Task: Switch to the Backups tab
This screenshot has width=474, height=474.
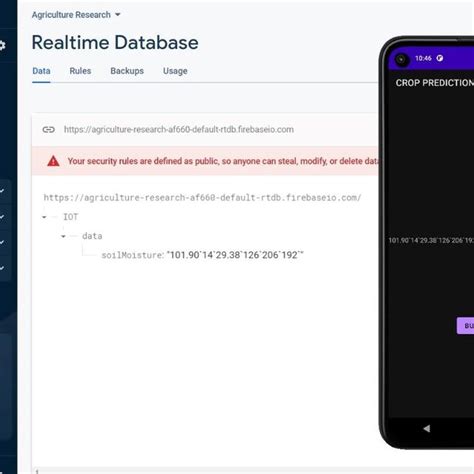Action: coord(127,71)
